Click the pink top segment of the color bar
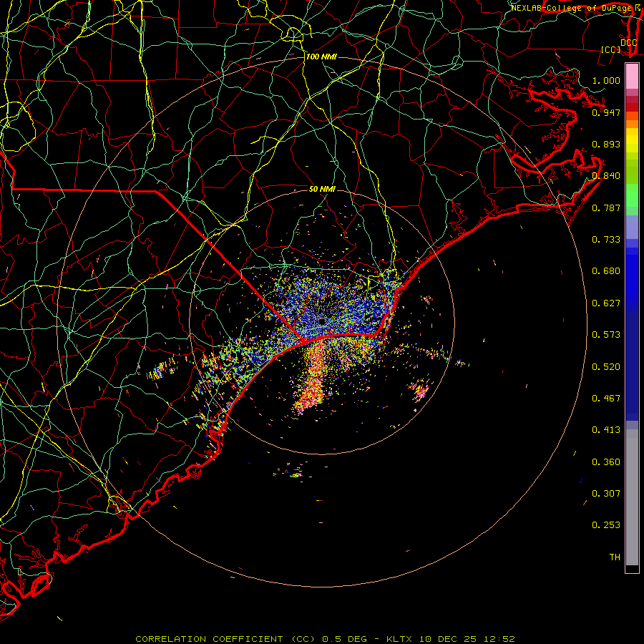 632,77
